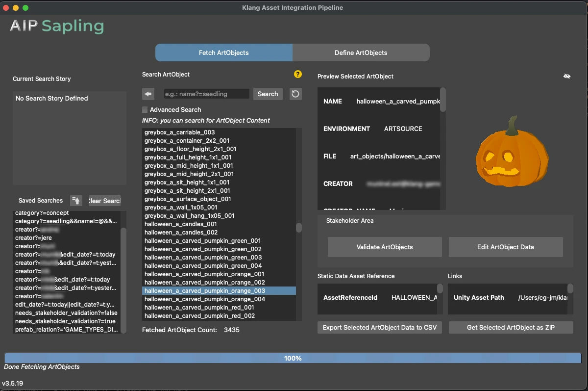Image resolution: width=588 pixels, height=391 pixels.
Task: Open saved search category?=seedling&&name!=@
Action: 67,221
